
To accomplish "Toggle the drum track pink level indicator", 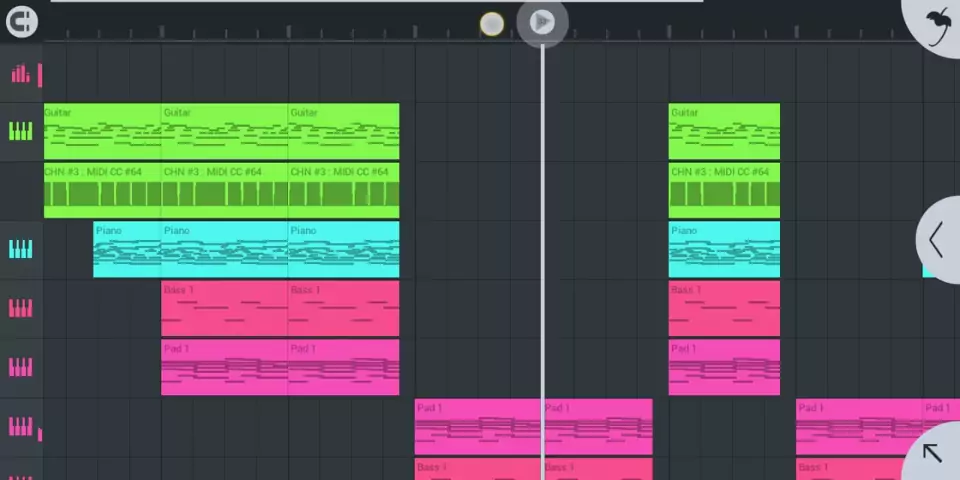I will click(x=40, y=75).
